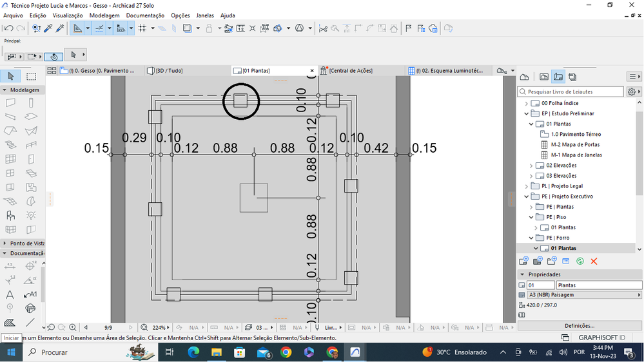Select the Shell tool
644x362 pixels.
point(31,131)
